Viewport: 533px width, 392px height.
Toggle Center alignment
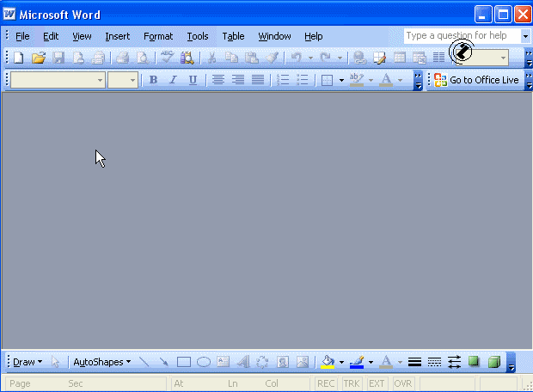217,80
